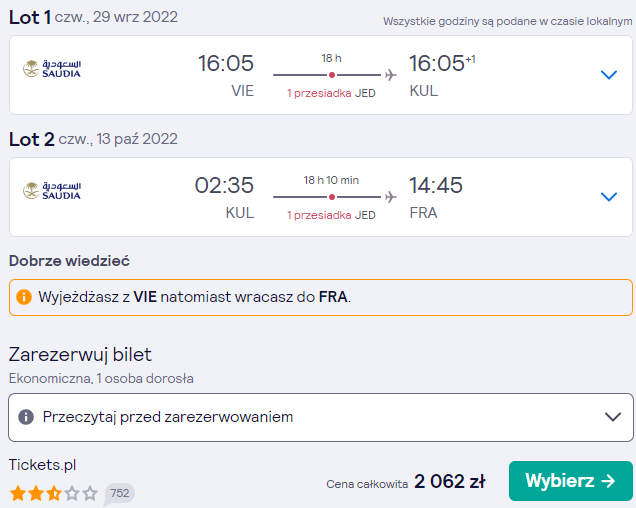Click the Saudia logo in Lot 1
Viewport: 636px width, 508px height.
(x=52, y=69)
